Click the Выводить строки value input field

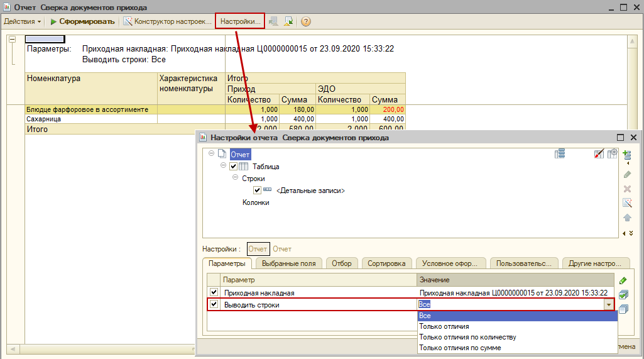click(x=510, y=305)
